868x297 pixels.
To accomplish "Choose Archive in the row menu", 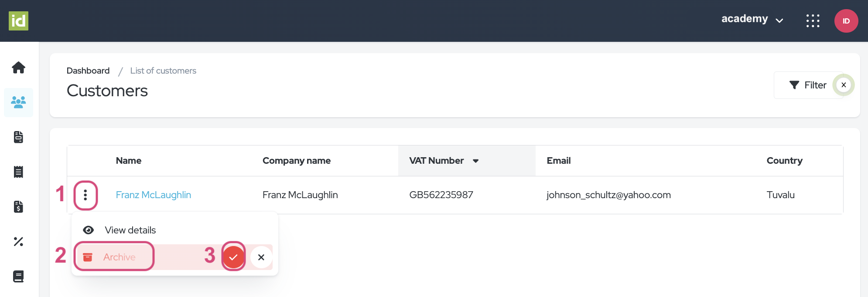I will point(119,257).
